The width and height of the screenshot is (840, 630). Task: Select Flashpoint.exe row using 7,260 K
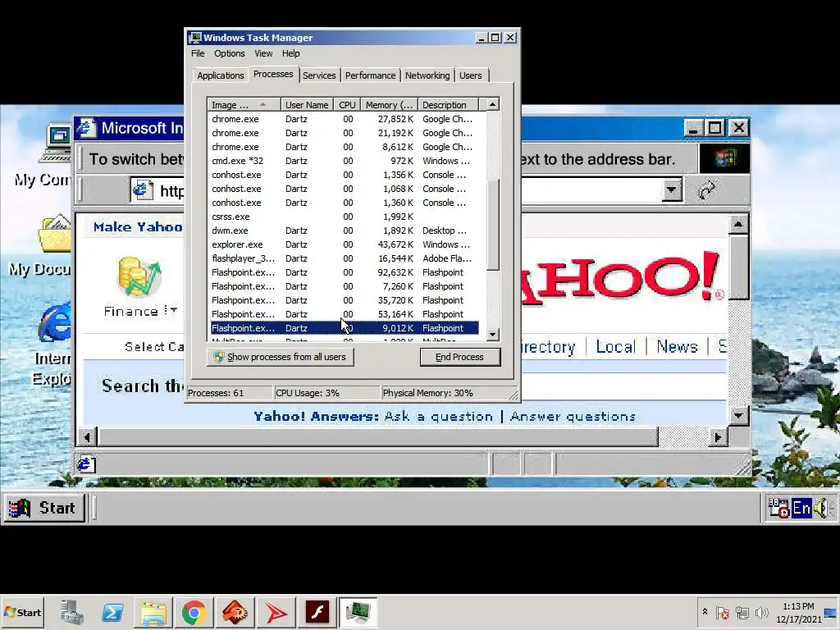click(345, 286)
